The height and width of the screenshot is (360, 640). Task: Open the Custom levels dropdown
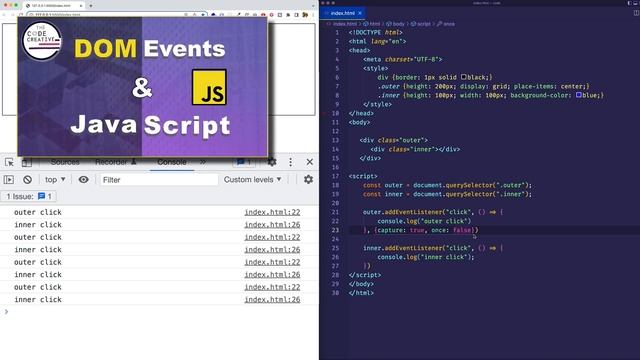pyautogui.click(x=253, y=180)
